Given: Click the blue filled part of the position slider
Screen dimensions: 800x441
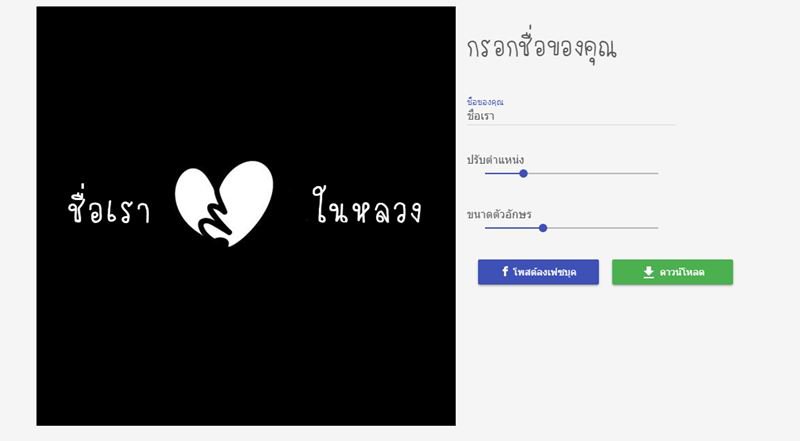Looking at the screenshot, I should [x=502, y=174].
